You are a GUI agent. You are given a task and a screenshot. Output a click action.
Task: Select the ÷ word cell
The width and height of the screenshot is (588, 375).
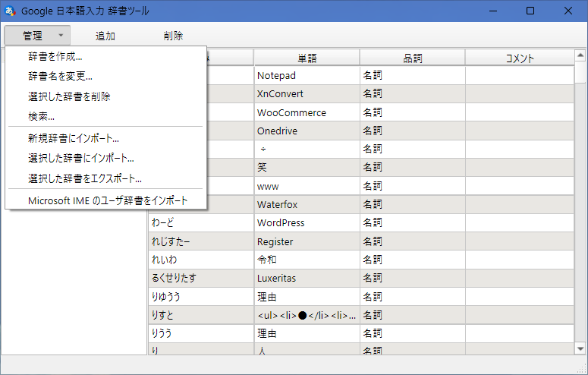[x=307, y=149]
